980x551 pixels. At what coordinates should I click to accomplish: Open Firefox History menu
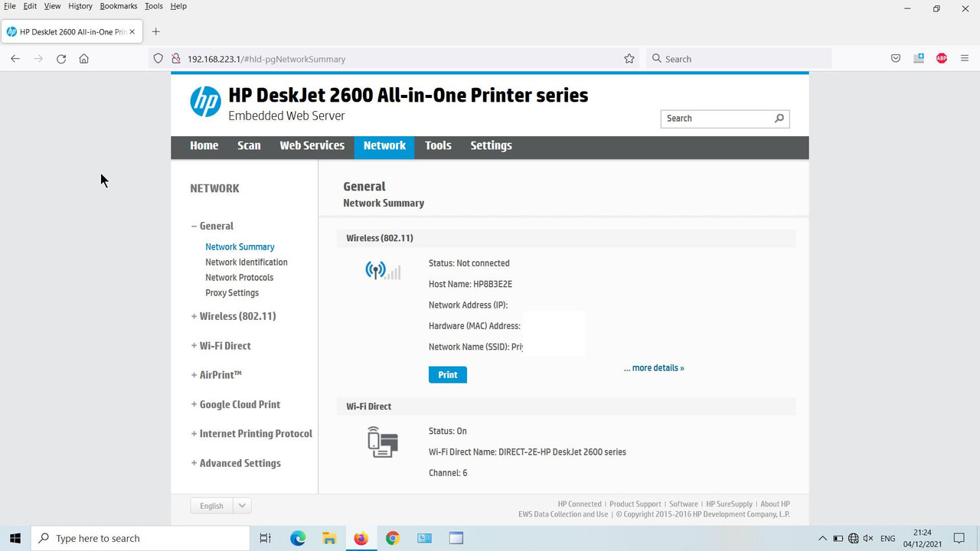(x=80, y=6)
